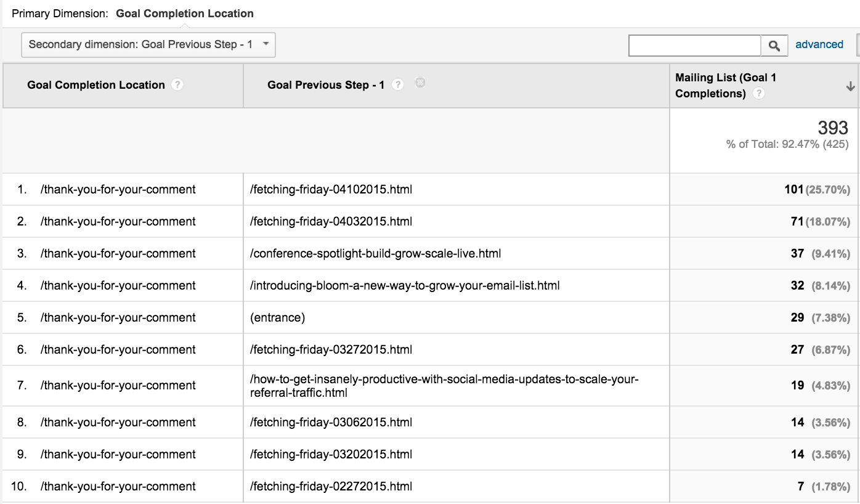
Task: Select the (entrance) previous step cell
Action: tap(277, 318)
